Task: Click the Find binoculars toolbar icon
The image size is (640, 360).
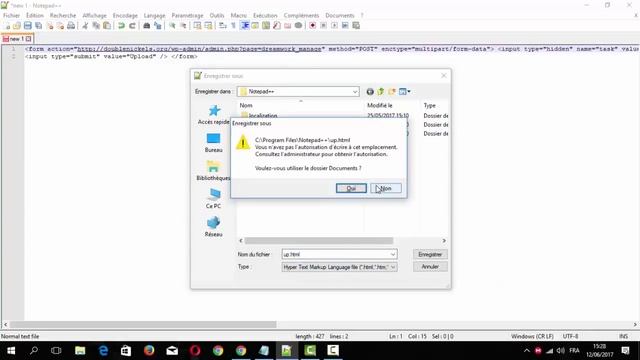Action: [x=147, y=26]
